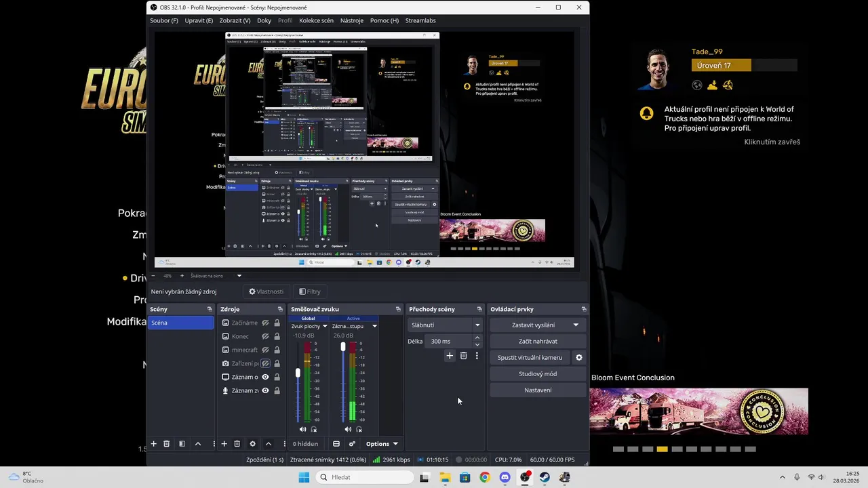The width and height of the screenshot is (868, 488).
Task: Open source properties gear in Zdroje panel
Action: click(252, 444)
